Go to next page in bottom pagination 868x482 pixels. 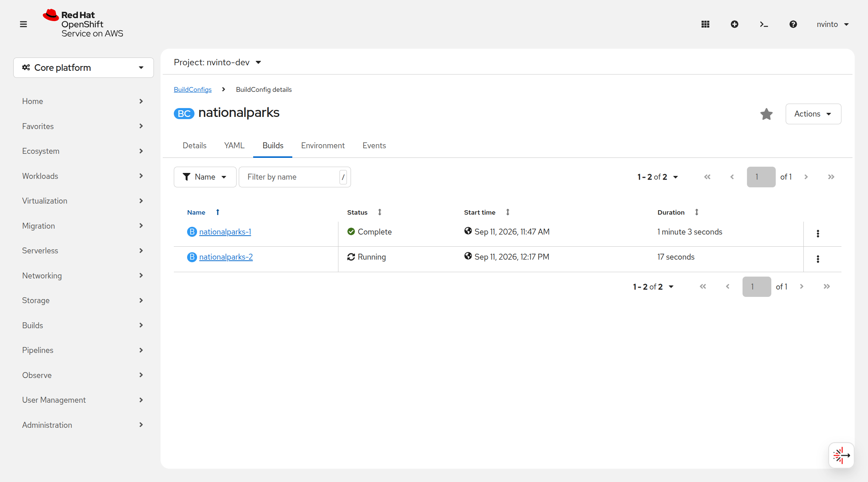tap(802, 287)
